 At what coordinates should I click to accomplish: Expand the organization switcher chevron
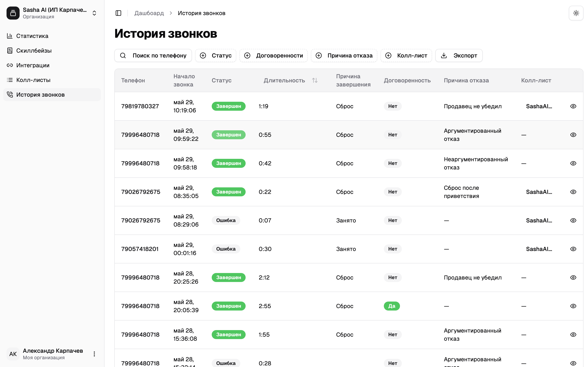pyautogui.click(x=94, y=13)
